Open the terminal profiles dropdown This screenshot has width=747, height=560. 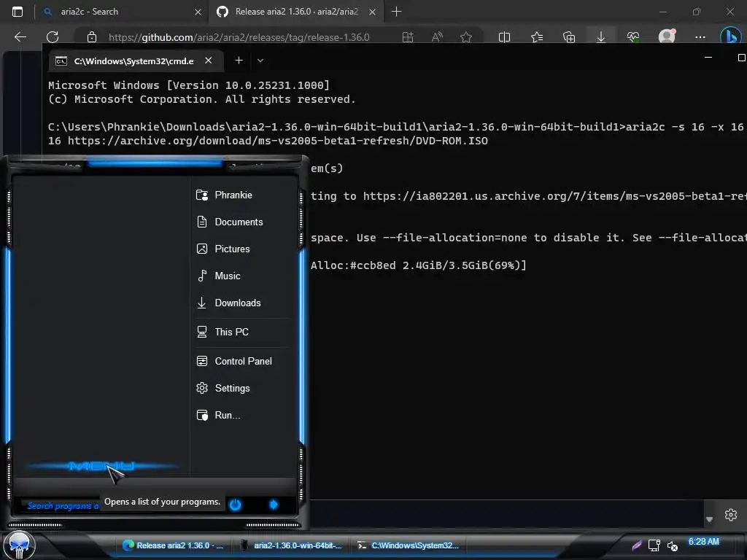click(260, 61)
